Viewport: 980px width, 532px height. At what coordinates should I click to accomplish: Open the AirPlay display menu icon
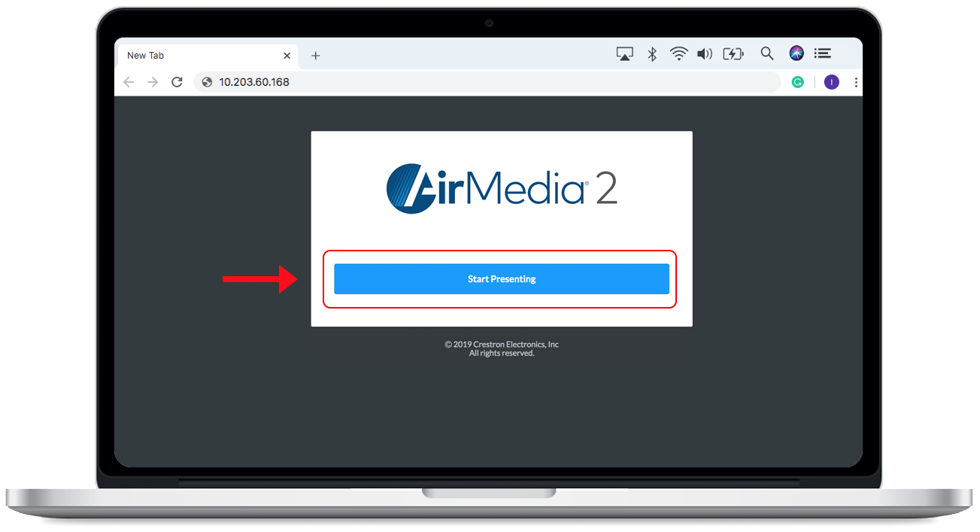coord(625,54)
